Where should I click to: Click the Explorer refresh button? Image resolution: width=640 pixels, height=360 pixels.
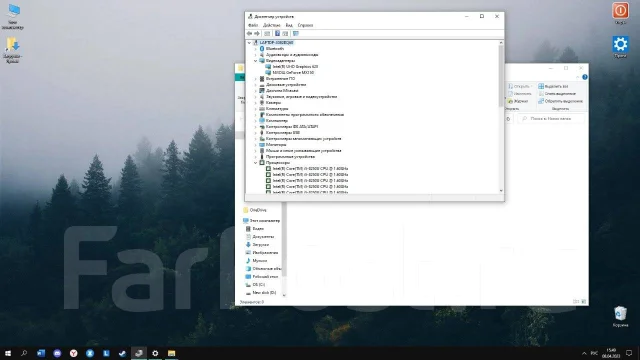pyautogui.click(x=508, y=119)
